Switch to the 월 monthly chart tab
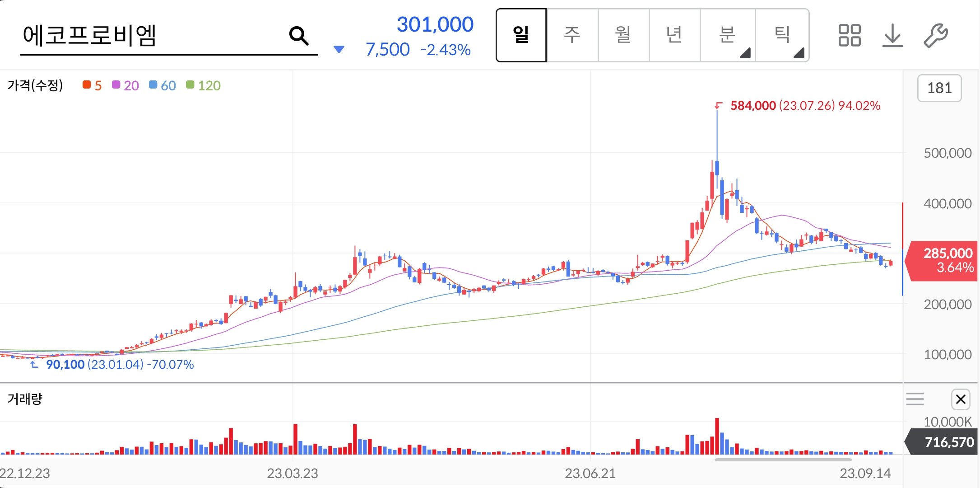The width and height of the screenshot is (980, 488). (x=623, y=35)
